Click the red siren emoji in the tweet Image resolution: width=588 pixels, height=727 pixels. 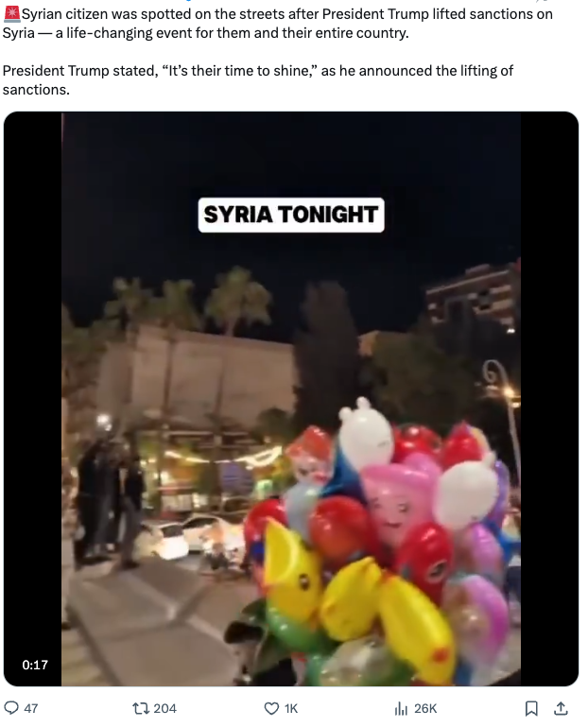[x=11, y=14]
